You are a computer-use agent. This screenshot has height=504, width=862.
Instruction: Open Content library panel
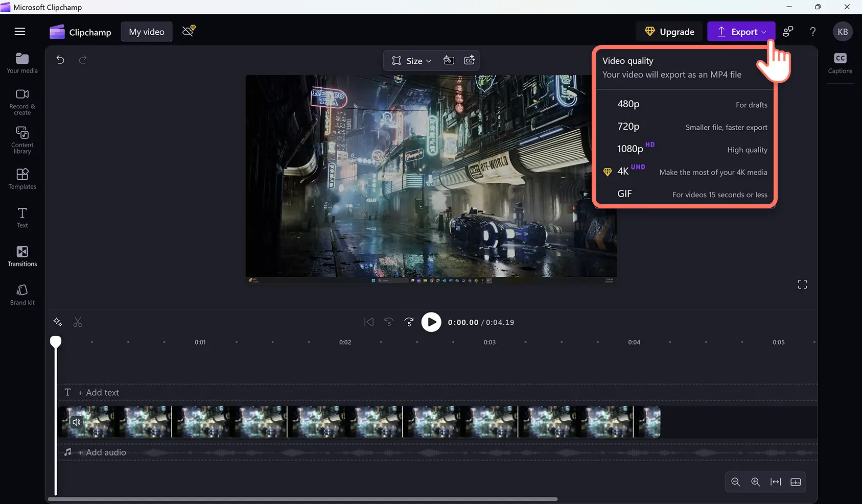pos(22,140)
